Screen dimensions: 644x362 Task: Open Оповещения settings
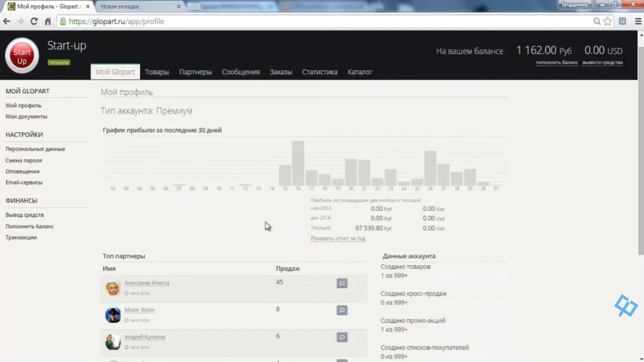(23, 172)
